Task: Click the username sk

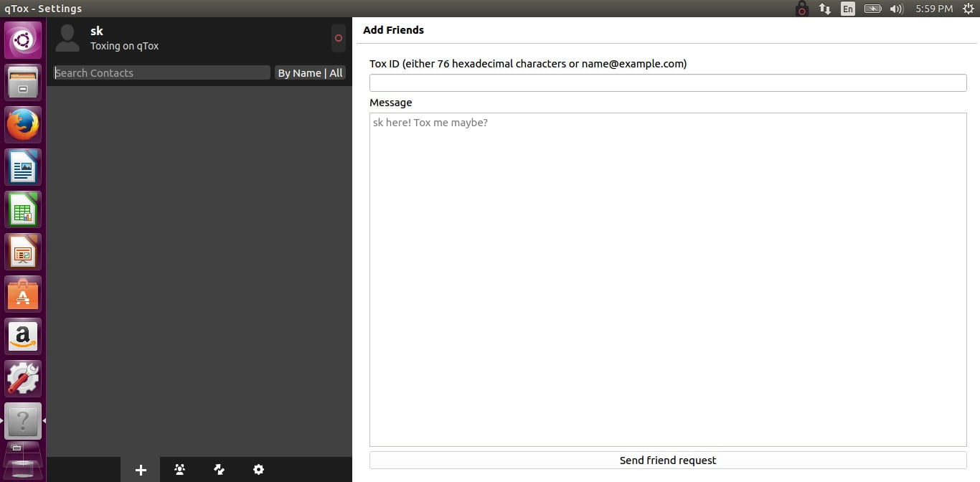Action: coord(97,31)
